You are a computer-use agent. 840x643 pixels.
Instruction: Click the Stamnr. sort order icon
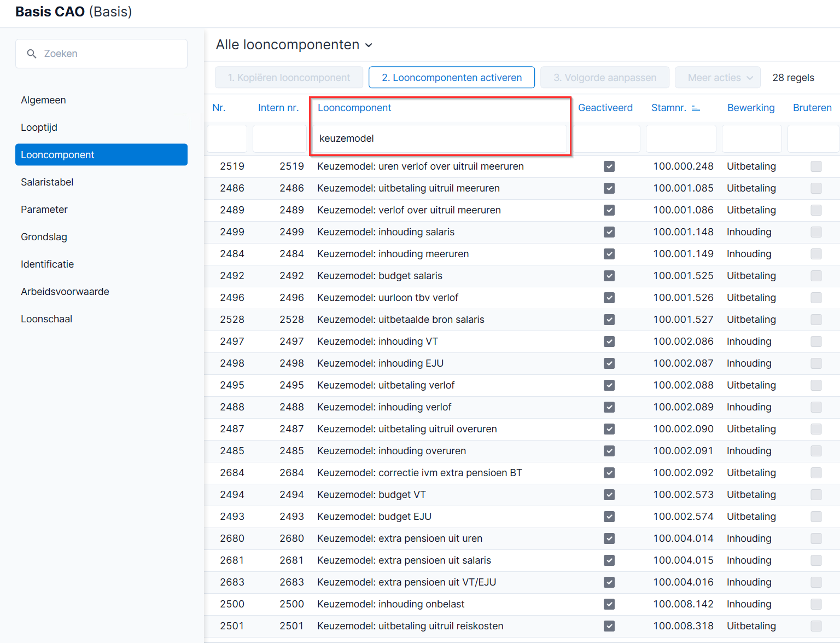coord(696,108)
